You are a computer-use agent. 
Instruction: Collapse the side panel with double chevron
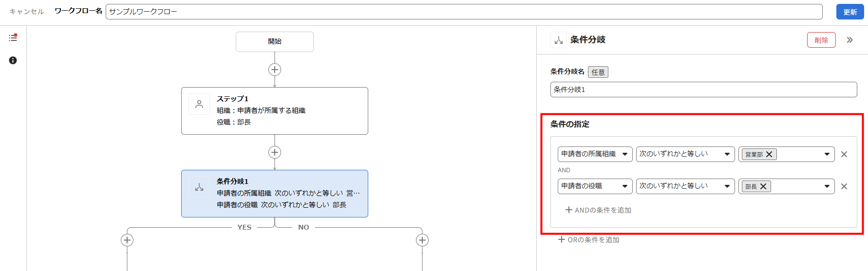pos(849,40)
